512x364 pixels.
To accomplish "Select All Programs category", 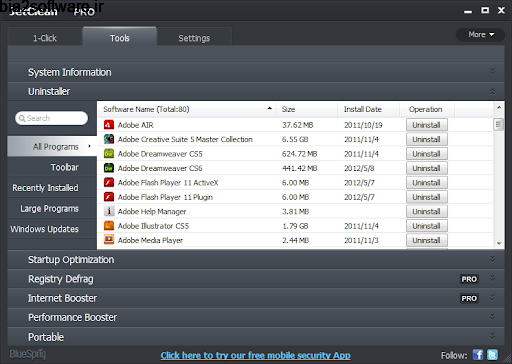I will [52, 147].
